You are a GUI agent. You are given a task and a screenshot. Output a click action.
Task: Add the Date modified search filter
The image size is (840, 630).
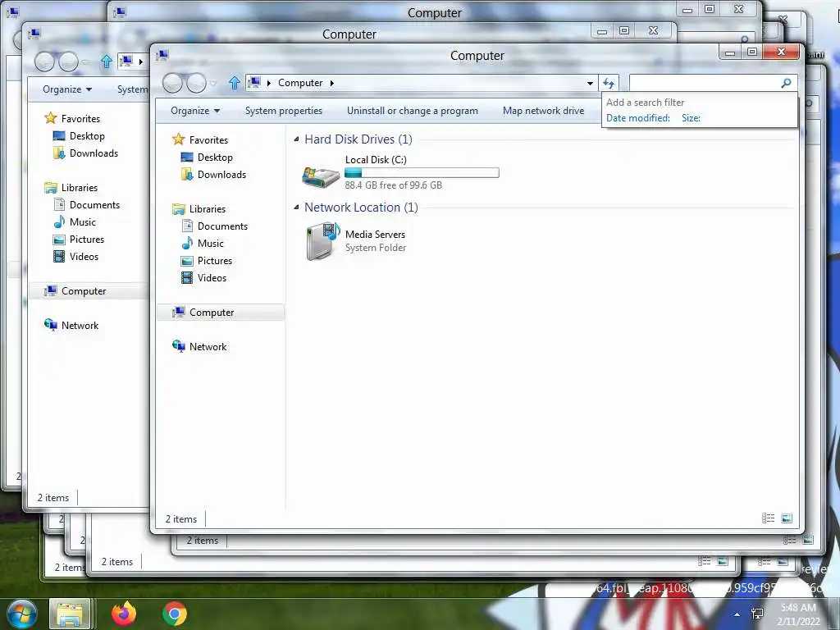[x=638, y=118]
